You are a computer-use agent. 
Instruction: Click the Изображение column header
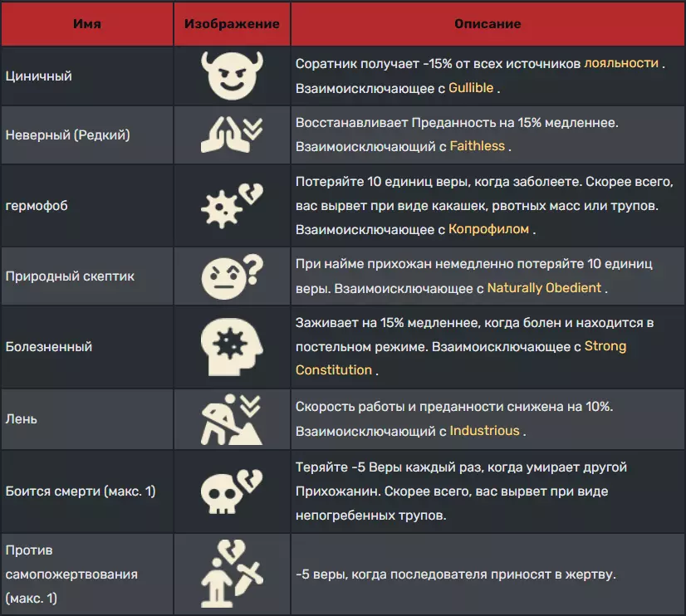click(x=231, y=24)
